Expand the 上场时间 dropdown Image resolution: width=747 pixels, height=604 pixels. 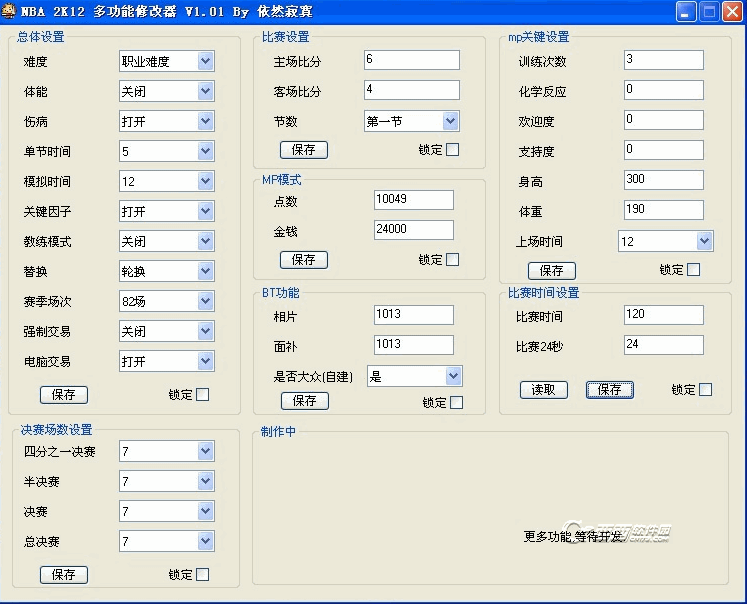(666, 242)
